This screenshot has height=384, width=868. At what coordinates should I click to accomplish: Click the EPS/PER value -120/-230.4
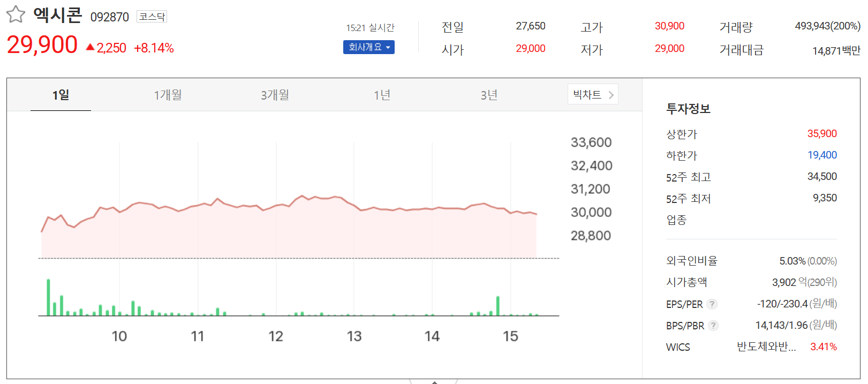(782, 304)
